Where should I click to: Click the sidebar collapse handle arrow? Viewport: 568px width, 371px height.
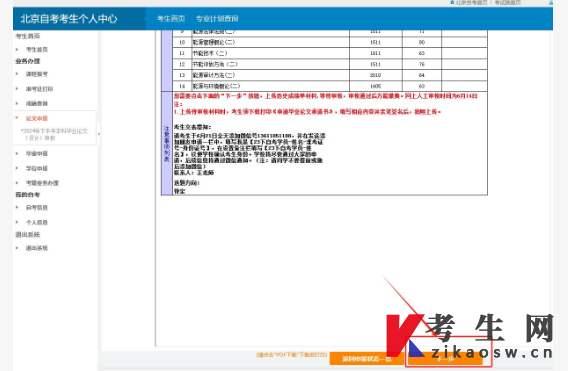pyautogui.click(x=99, y=134)
